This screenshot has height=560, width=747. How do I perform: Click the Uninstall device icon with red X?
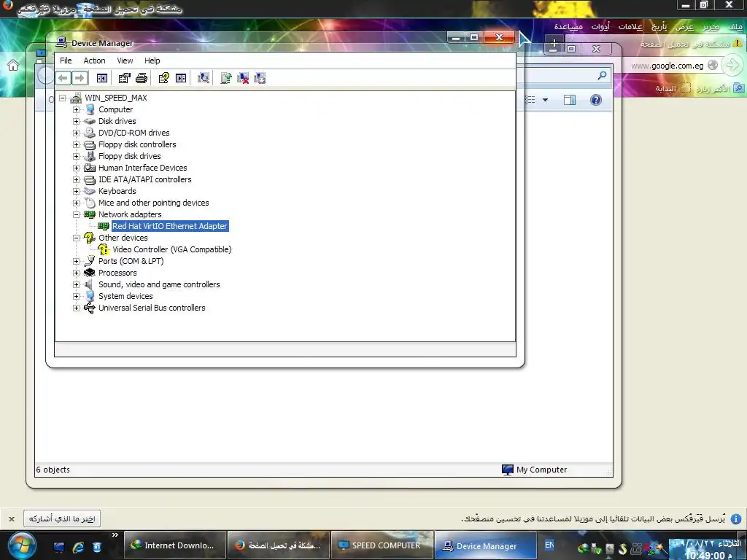[x=243, y=78]
